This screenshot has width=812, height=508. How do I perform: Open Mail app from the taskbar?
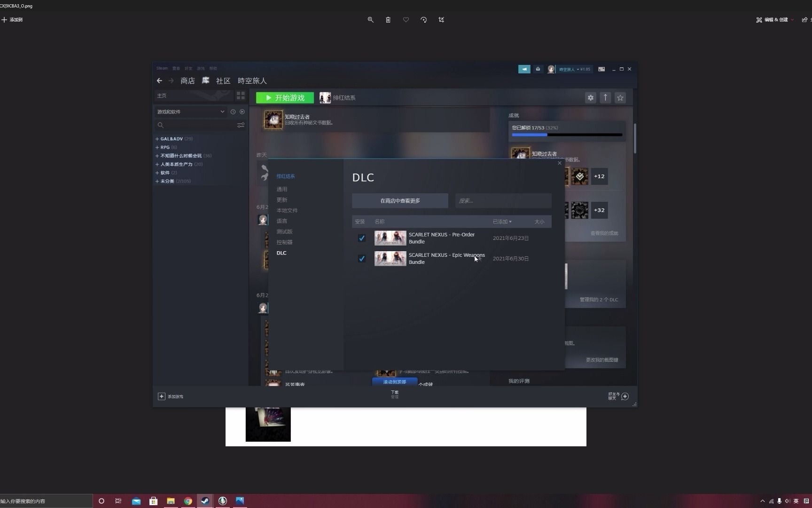136,501
